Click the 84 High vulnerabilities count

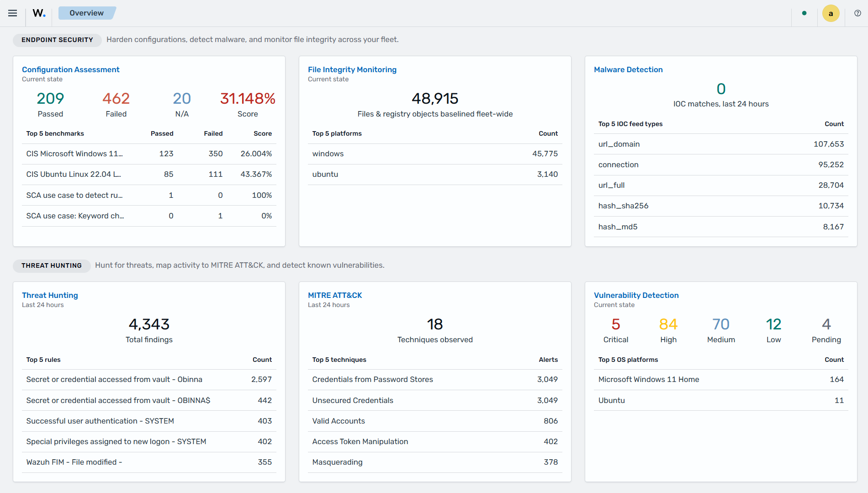click(x=668, y=324)
